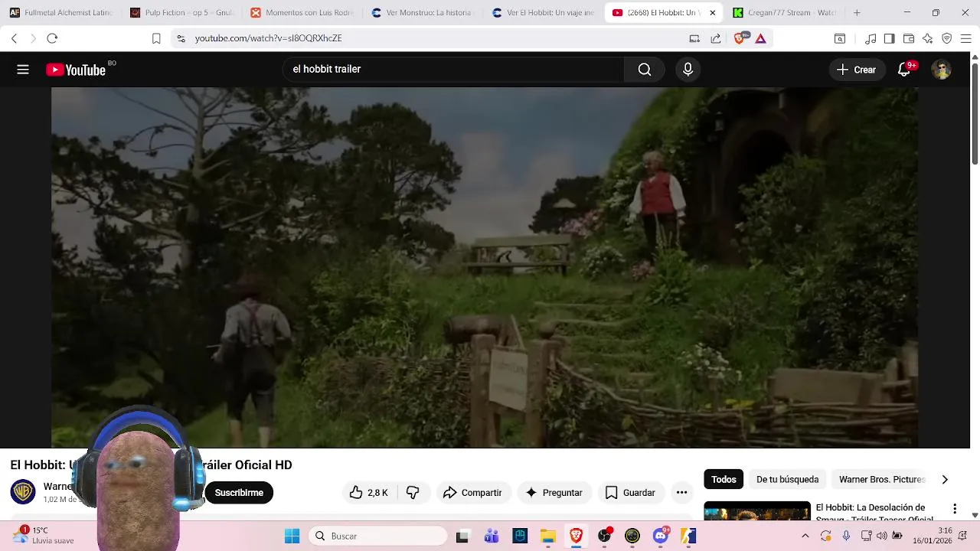This screenshot has height=551, width=980.
Task: Open the YouTube account avatar menu
Action: 941,70
